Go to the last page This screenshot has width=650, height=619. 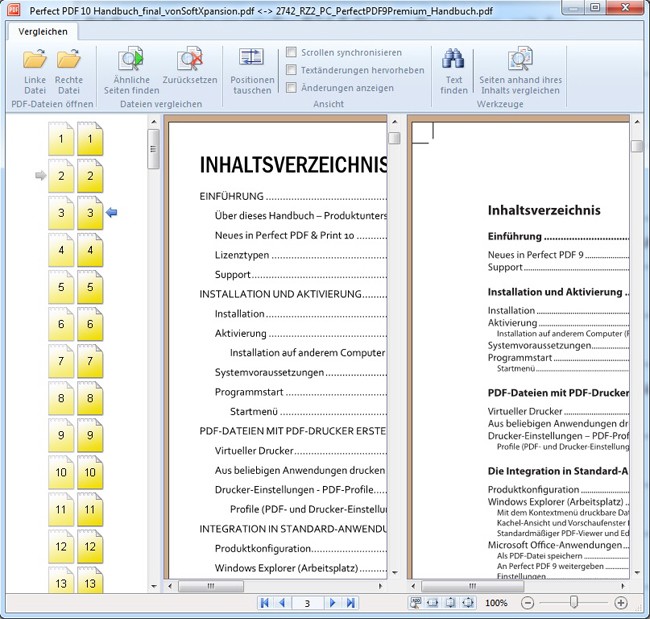click(x=350, y=602)
